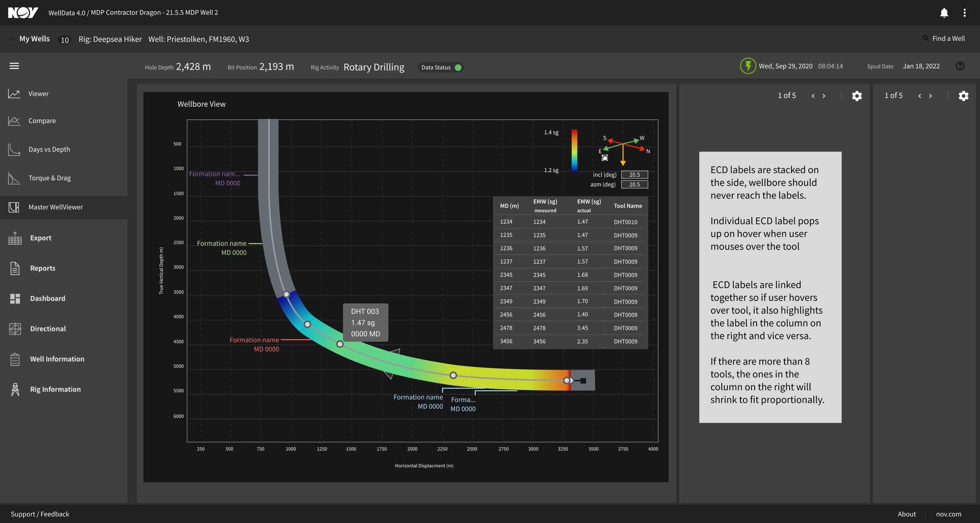Screen dimensions: 980x523
Task: Click the hand cursor icon near compass
Action: coord(605,158)
